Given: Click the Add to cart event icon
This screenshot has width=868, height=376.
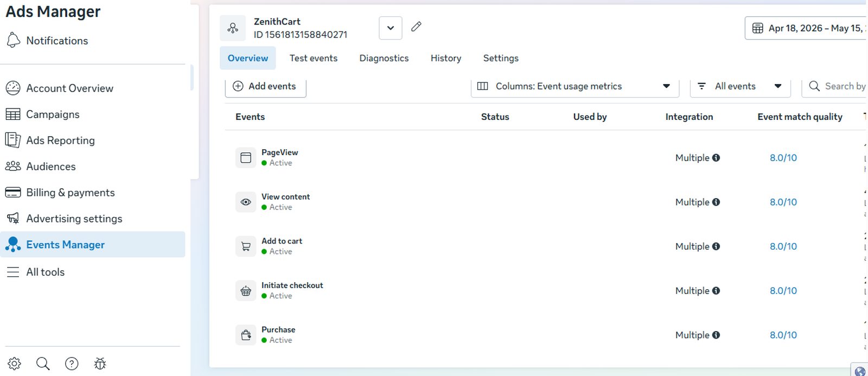Looking at the screenshot, I should coord(246,246).
